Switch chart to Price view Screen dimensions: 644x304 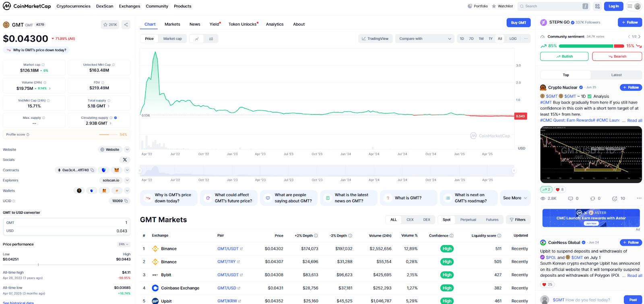point(149,39)
